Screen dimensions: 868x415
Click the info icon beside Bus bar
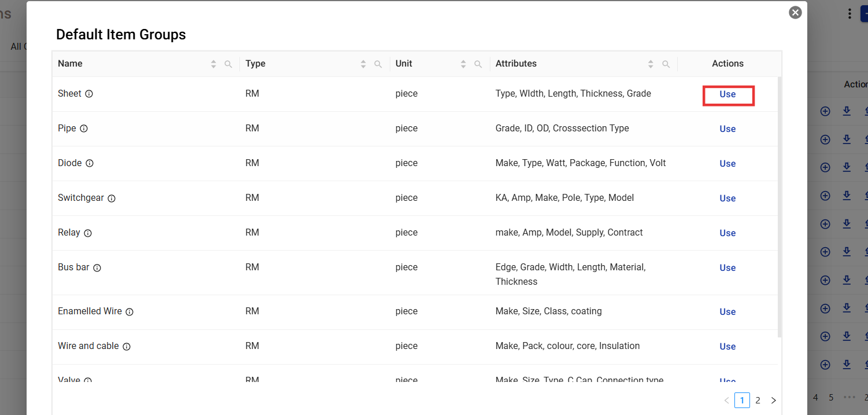[x=97, y=267]
